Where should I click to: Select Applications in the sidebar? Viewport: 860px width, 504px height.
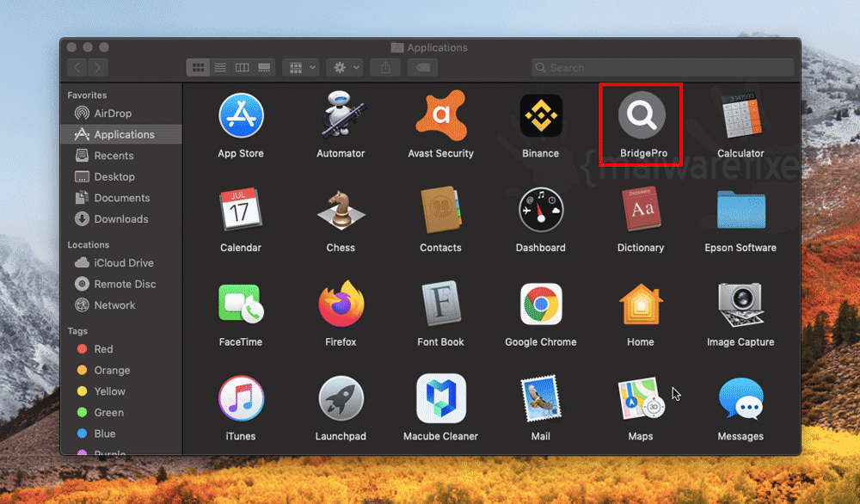point(120,134)
